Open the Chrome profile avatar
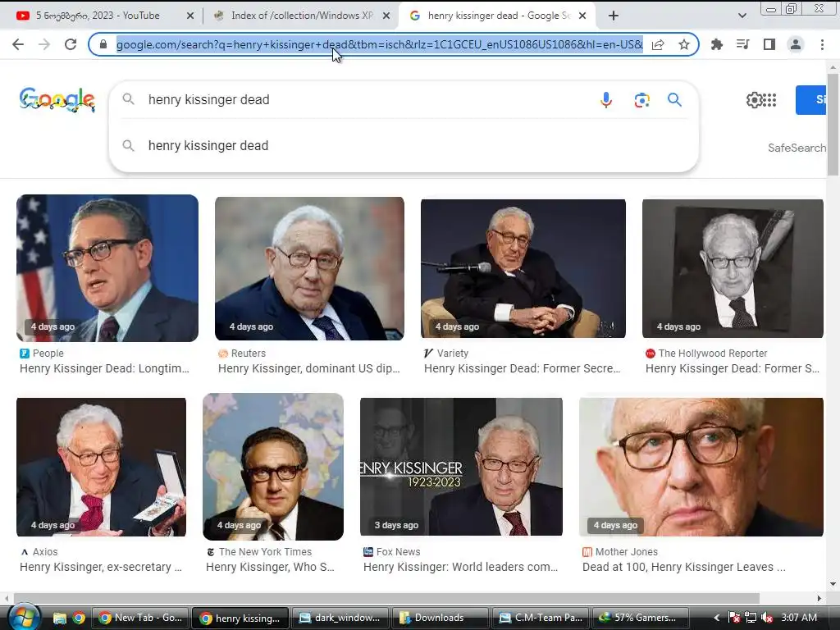The image size is (840, 630). point(796,44)
